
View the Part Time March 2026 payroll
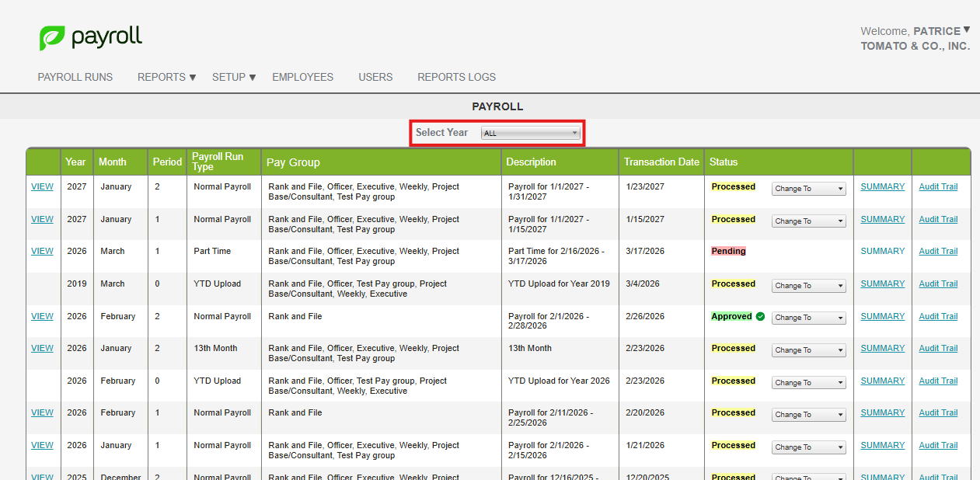(x=42, y=252)
